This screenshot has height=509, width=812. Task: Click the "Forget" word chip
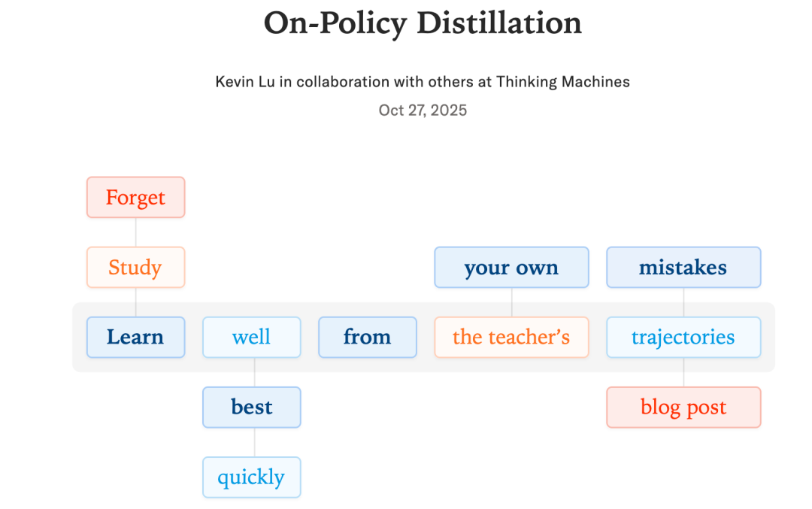pyautogui.click(x=135, y=198)
